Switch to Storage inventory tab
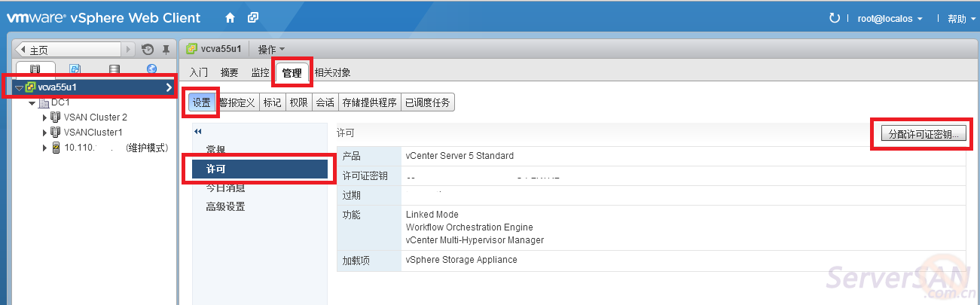This screenshot has height=305, width=980. click(114, 69)
